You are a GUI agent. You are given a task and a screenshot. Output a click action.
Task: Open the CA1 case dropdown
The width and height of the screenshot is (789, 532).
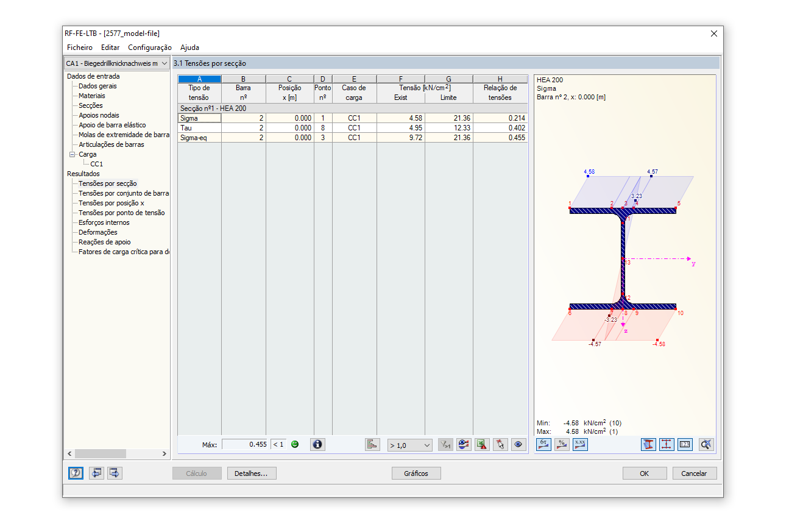(117, 63)
